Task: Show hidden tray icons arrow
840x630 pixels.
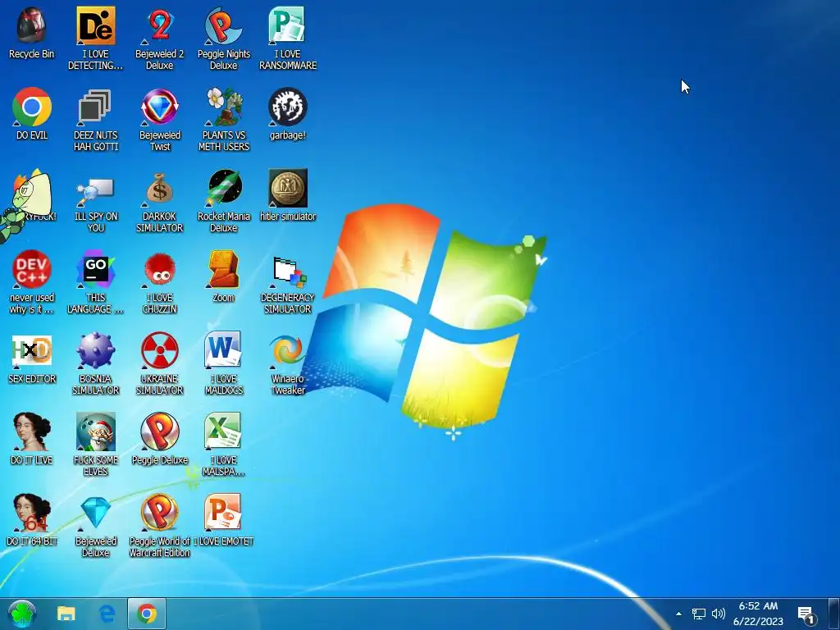Action: pos(678,614)
